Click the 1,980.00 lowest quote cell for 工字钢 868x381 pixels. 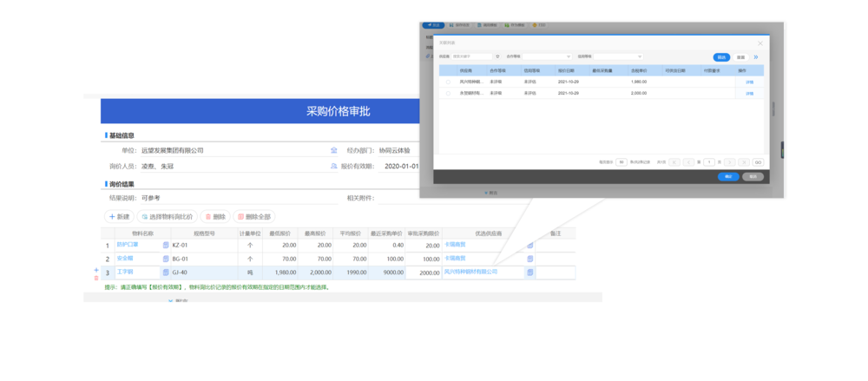(279, 273)
